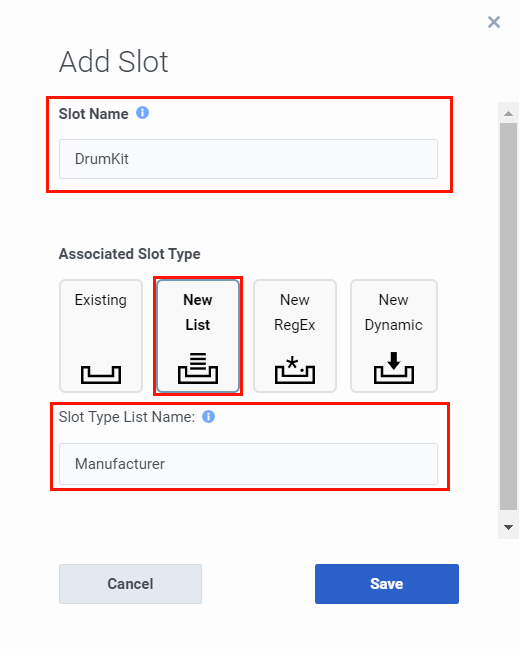Click the info icon beside Slot Name

[x=142, y=113]
